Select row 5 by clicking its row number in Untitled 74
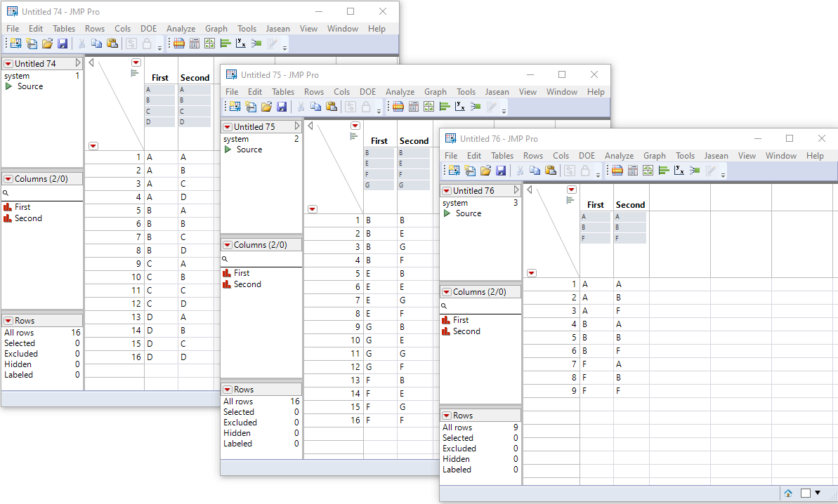Image resolution: width=838 pixels, height=504 pixels. (x=140, y=211)
